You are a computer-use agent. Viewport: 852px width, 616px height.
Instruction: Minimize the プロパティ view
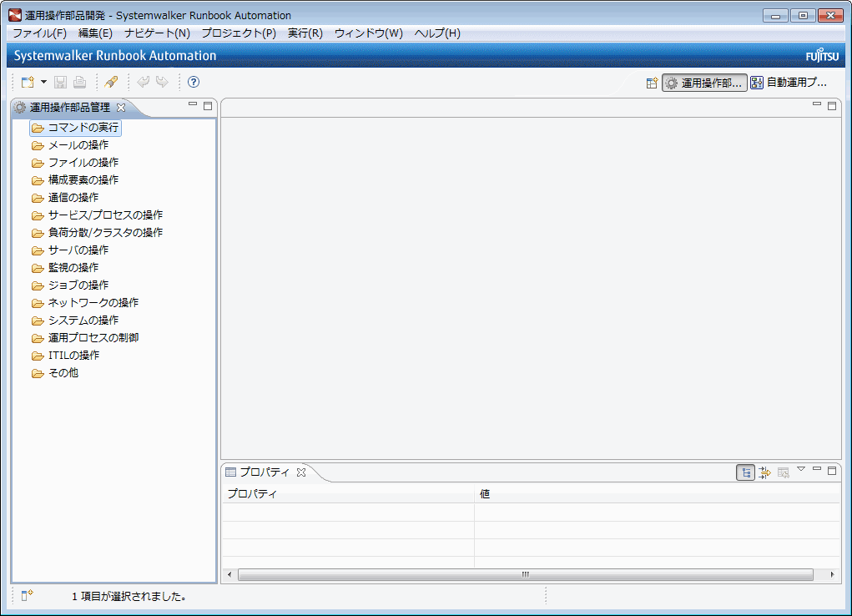coord(817,470)
